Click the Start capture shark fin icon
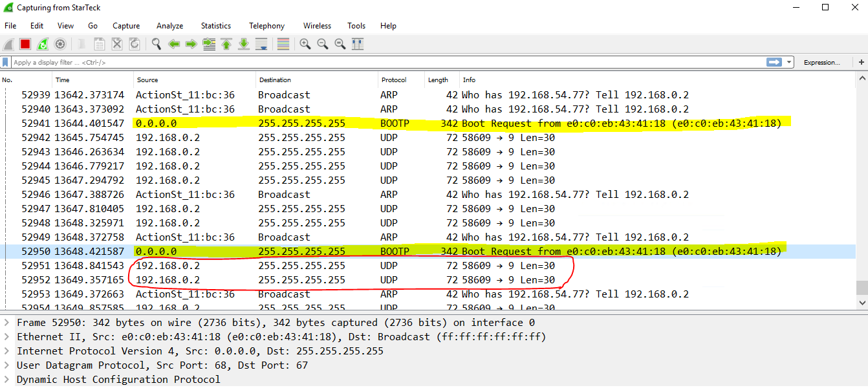This screenshot has height=390, width=868. coord(8,44)
